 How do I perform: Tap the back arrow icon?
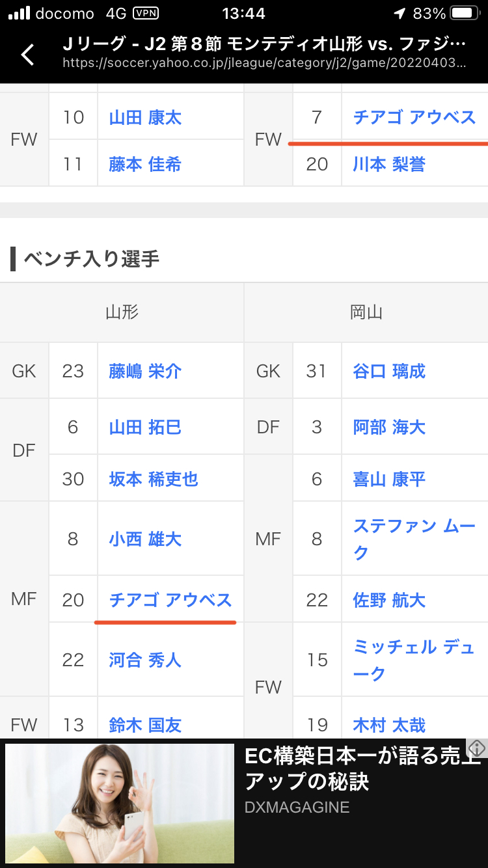[x=27, y=55]
